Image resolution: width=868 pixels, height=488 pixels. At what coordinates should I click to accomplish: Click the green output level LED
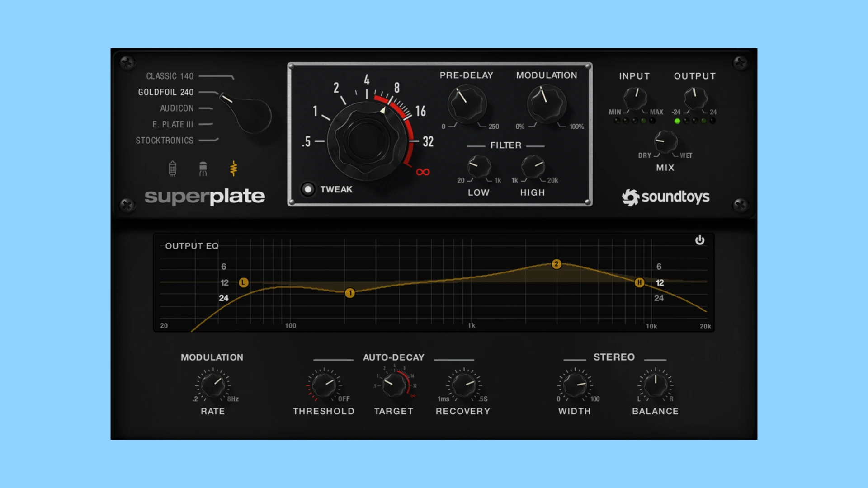677,121
